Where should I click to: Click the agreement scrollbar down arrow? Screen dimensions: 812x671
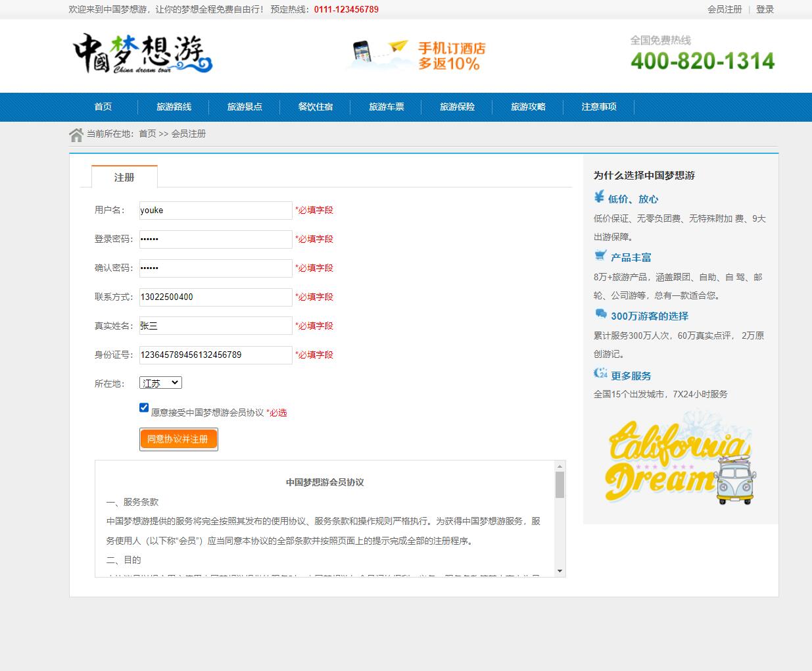[x=560, y=571]
